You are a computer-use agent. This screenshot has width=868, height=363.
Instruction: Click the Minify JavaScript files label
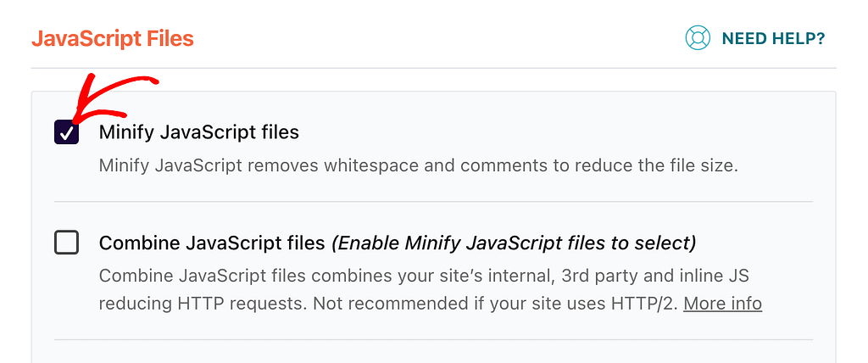coord(198,132)
